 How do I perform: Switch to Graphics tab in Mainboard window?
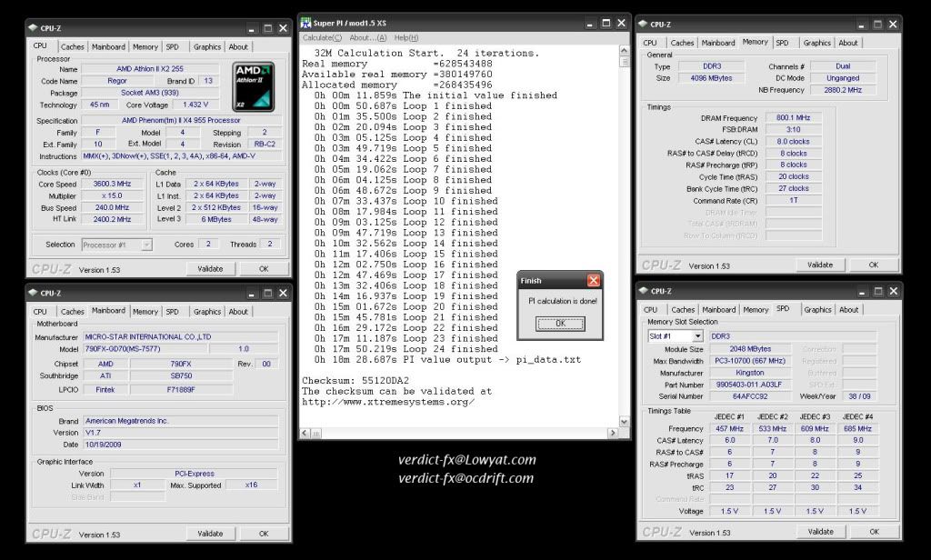[x=207, y=312]
